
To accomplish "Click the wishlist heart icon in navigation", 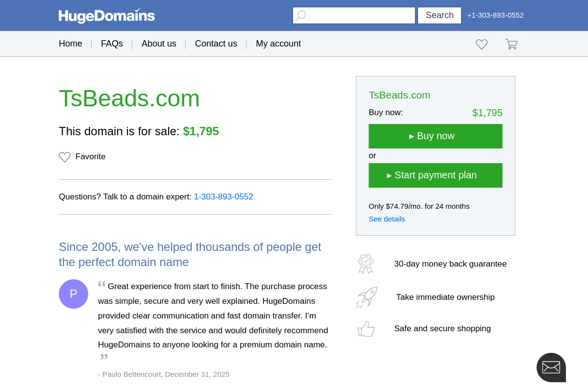I will point(482,44).
